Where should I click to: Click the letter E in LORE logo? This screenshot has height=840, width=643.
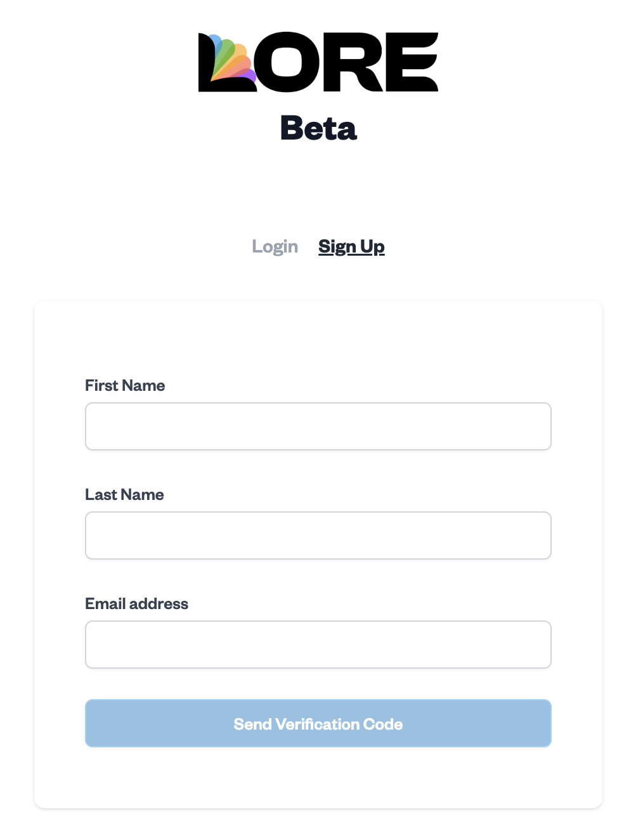click(413, 62)
